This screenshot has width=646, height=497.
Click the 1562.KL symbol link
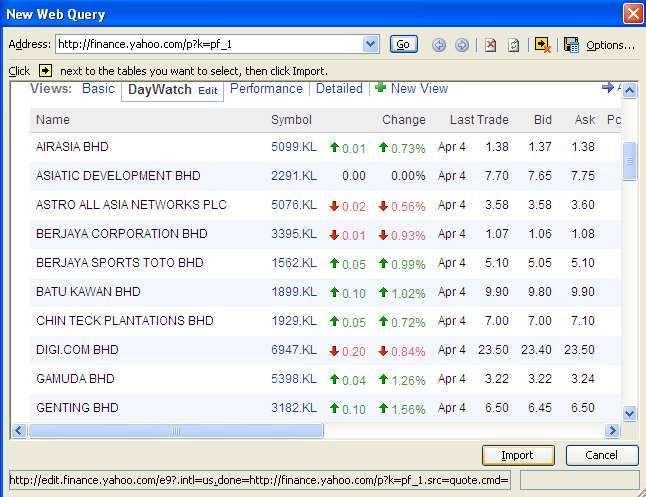(x=294, y=263)
